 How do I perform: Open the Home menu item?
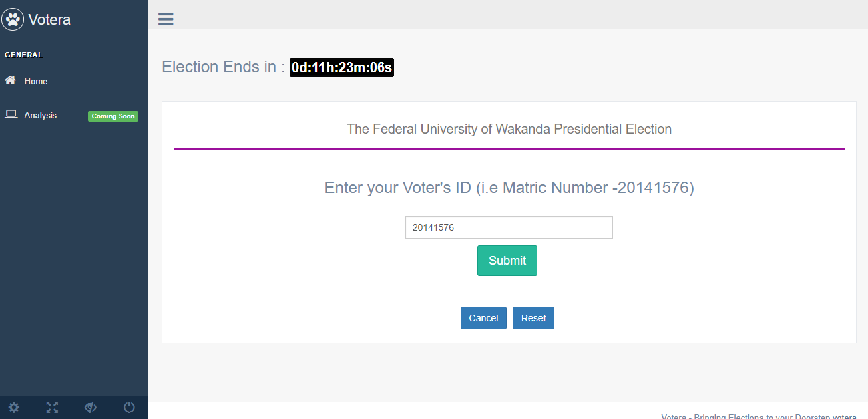[36, 81]
